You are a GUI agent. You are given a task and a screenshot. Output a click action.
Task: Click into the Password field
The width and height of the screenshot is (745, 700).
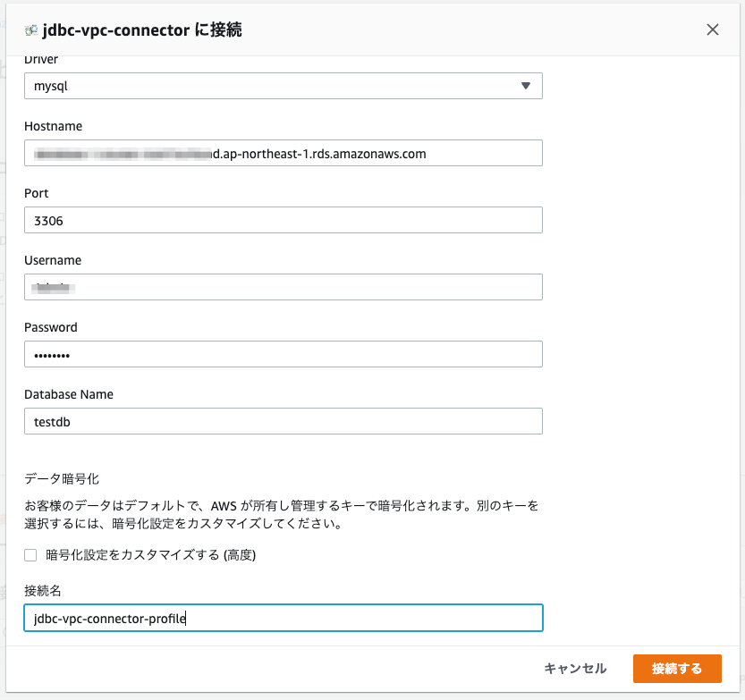[283, 354]
